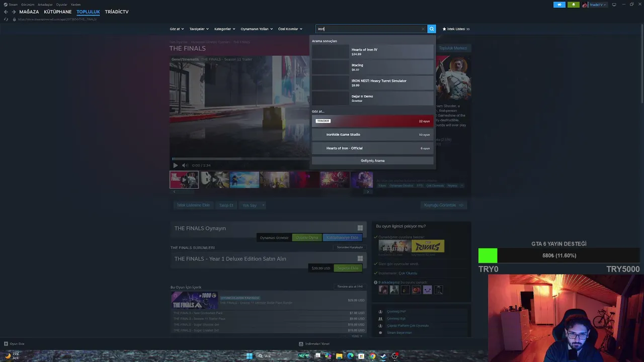Go to the MAĞAZA tab

tap(29, 12)
